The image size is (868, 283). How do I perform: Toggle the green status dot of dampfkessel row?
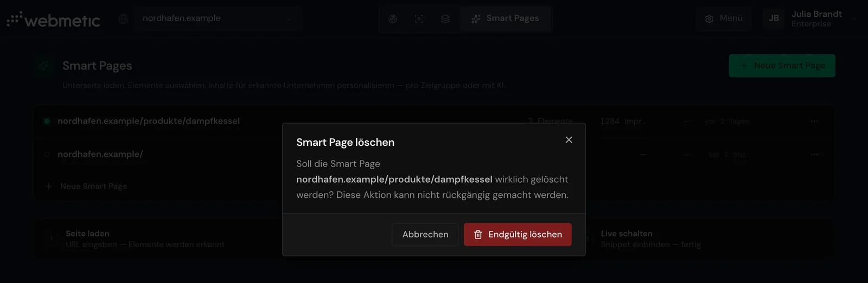click(47, 121)
